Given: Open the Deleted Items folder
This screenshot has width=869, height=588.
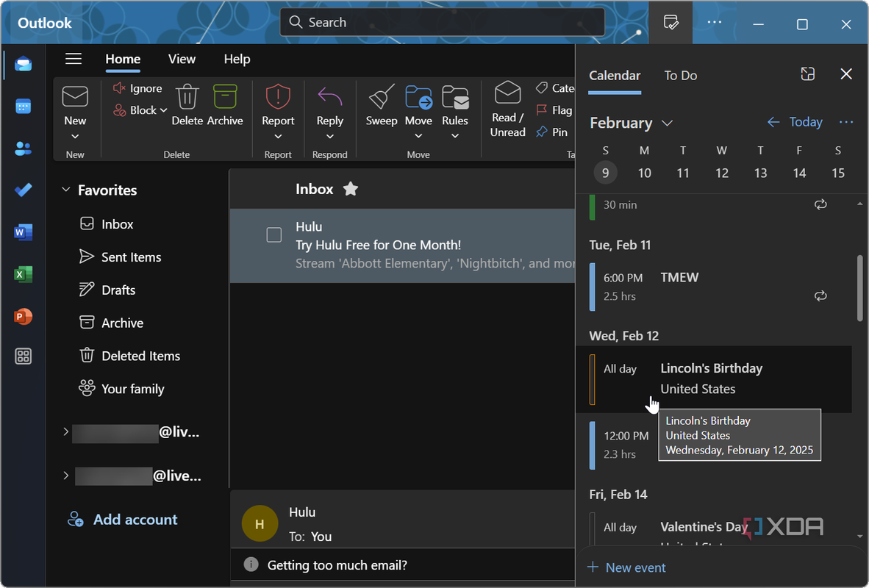Looking at the screenshot, I should pyautogui.click(x=129, y=356).
